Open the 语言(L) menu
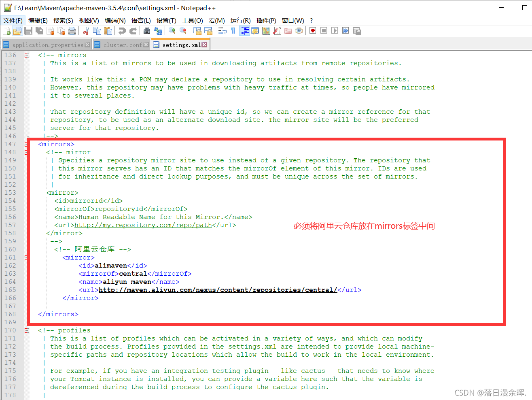Viewport: 532px width, 400px height. pos(141,20)
